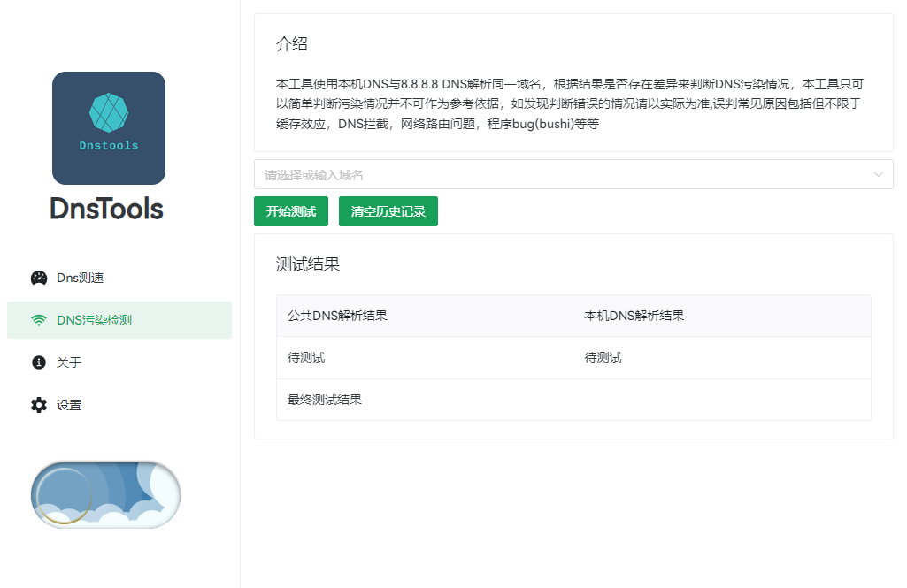Screen dimensions: 907x588
Task: Open the 设置 page from the sidebar
Action: 66,404
